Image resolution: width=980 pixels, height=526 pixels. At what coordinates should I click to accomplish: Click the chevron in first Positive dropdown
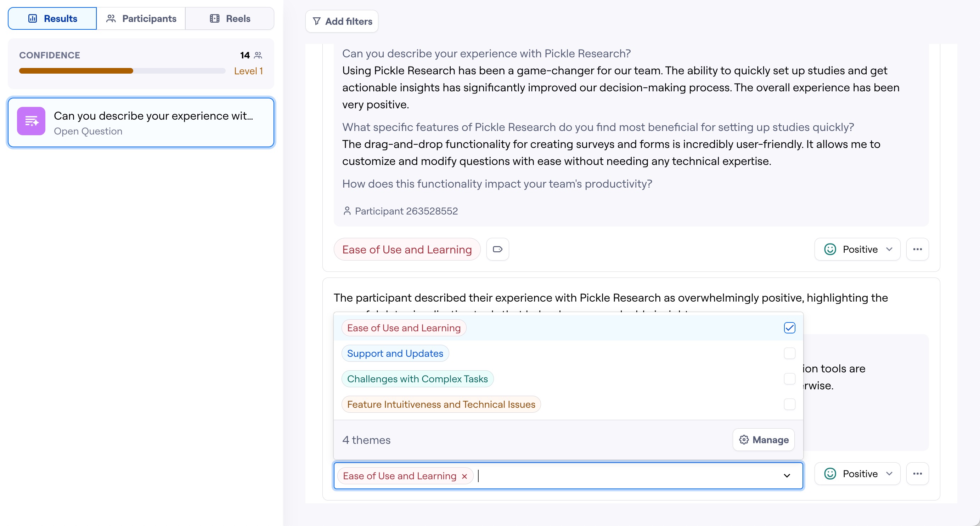pos(889,250)
